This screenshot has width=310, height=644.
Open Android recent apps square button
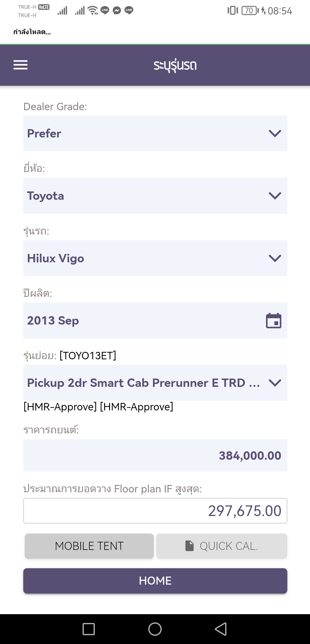tap(89, 629)
